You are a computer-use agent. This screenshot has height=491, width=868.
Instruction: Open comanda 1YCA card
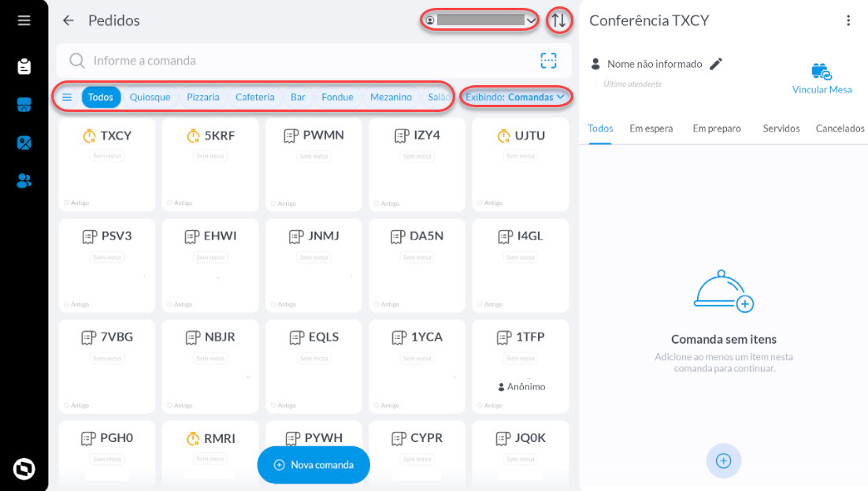coord(417,366)
